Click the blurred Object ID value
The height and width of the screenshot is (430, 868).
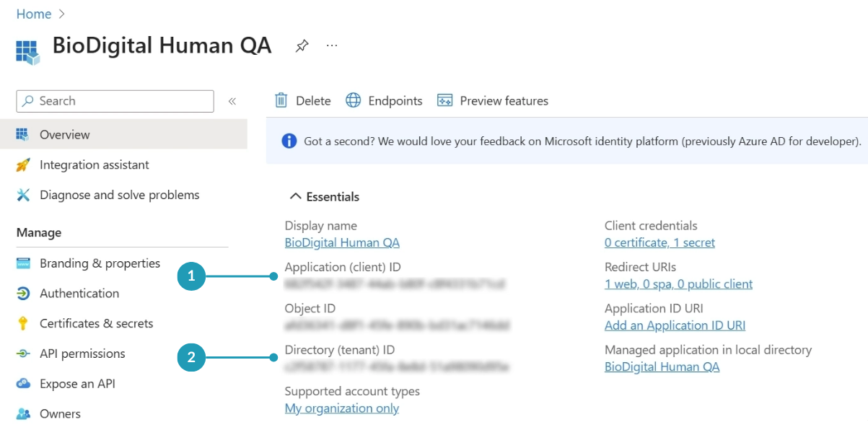396,325
